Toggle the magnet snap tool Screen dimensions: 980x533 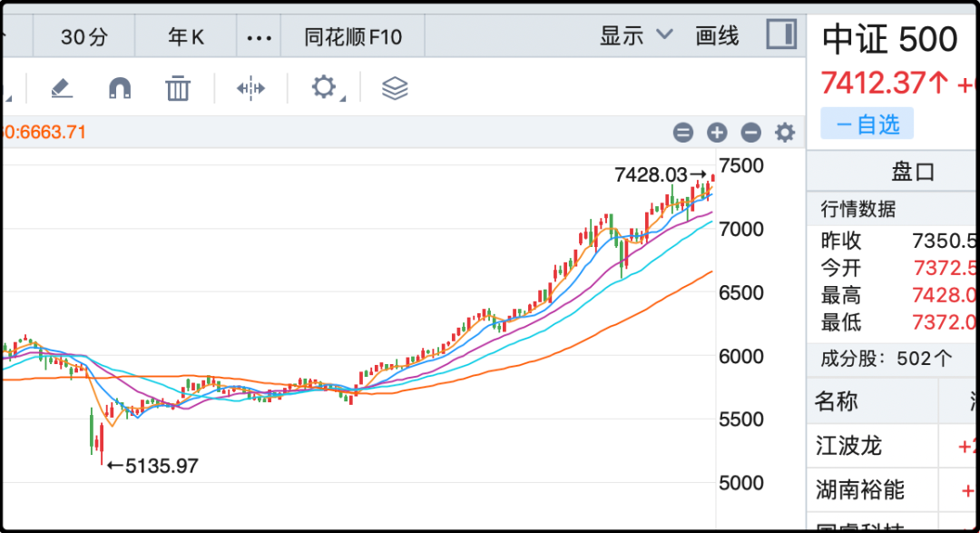[120, 88]
